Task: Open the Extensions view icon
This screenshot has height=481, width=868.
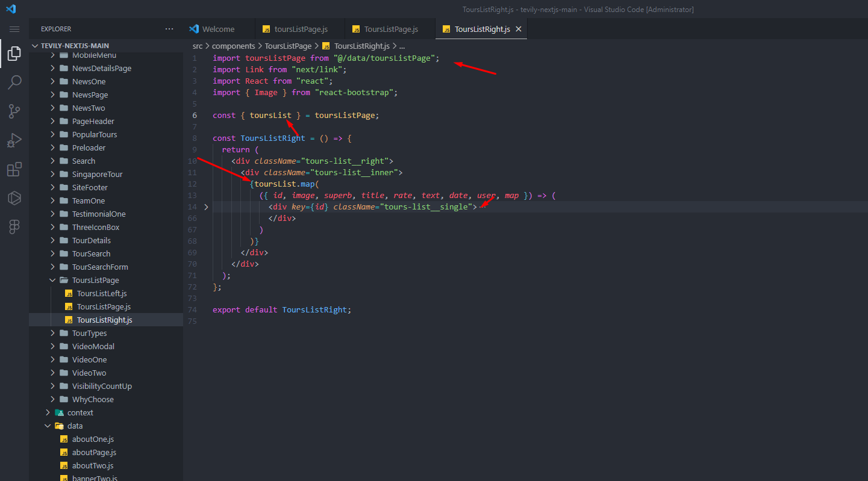Action: [14, 169]
